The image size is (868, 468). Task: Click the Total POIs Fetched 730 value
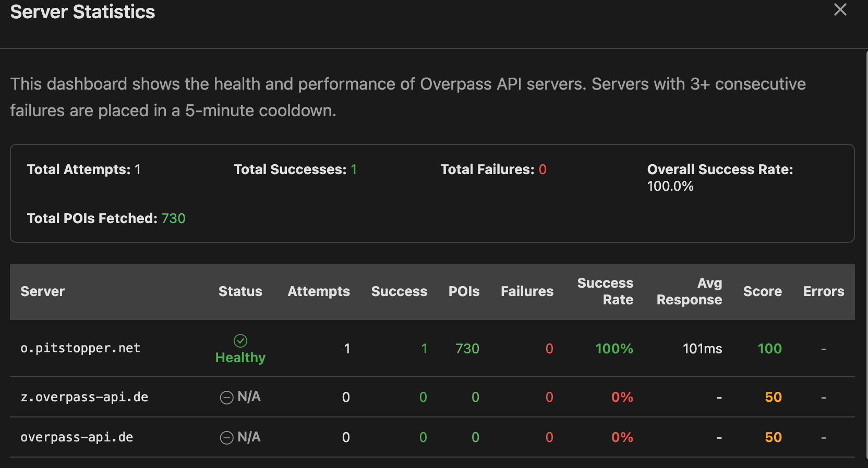173,218
